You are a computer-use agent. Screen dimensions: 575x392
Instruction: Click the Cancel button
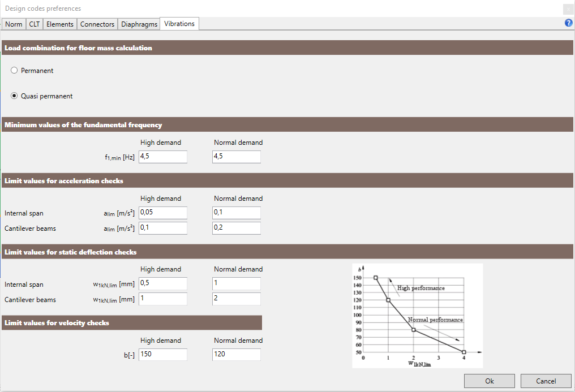(x=546, y=381)
